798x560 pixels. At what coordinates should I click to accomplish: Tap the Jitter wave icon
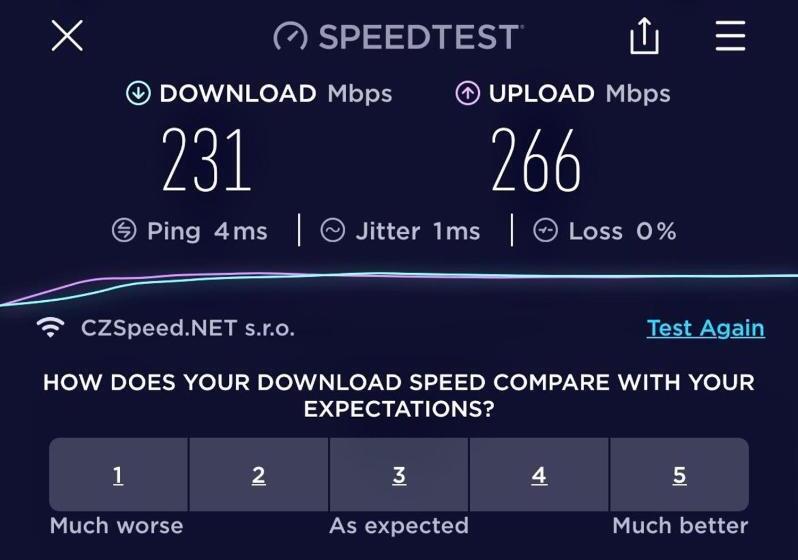coord(333,230)
